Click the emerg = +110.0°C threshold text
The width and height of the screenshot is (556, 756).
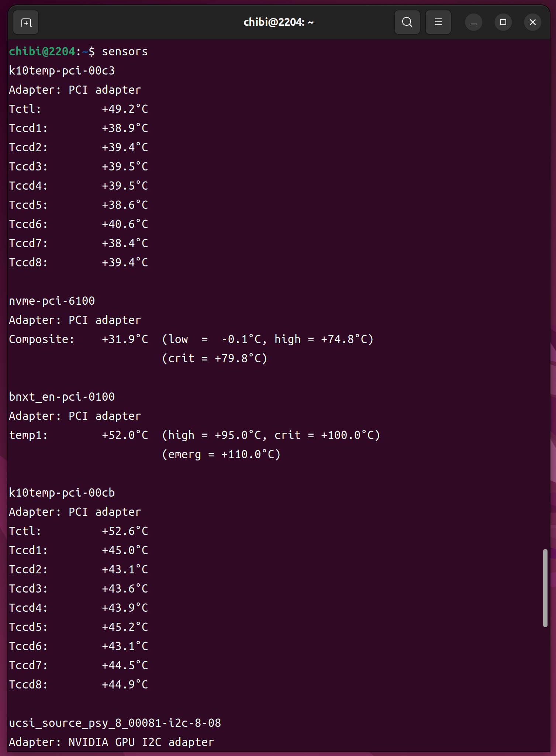tap(221, 455)
